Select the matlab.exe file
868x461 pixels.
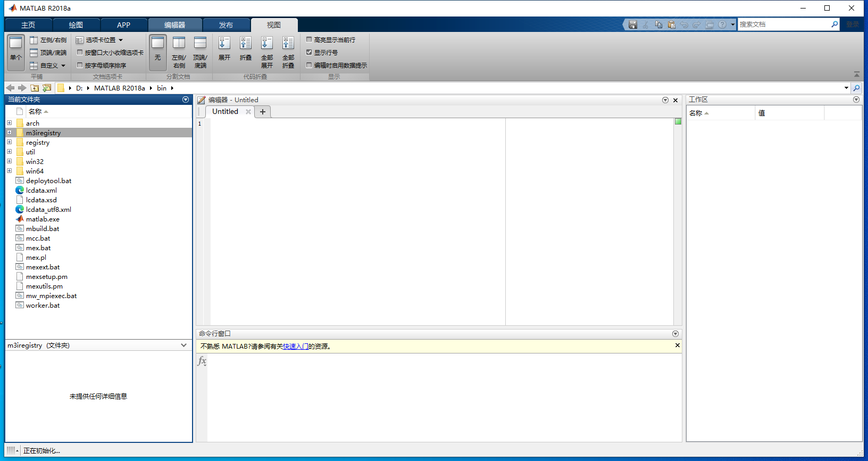pos(43,219)
